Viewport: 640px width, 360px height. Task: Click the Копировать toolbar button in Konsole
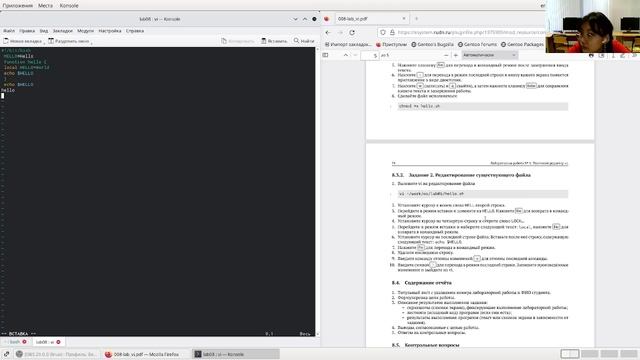(238, 41)
